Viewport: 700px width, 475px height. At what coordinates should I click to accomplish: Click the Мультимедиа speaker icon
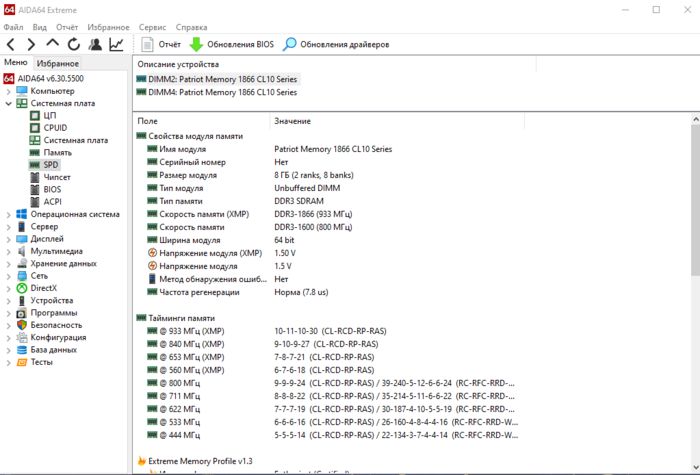click(x=21, y=251)
